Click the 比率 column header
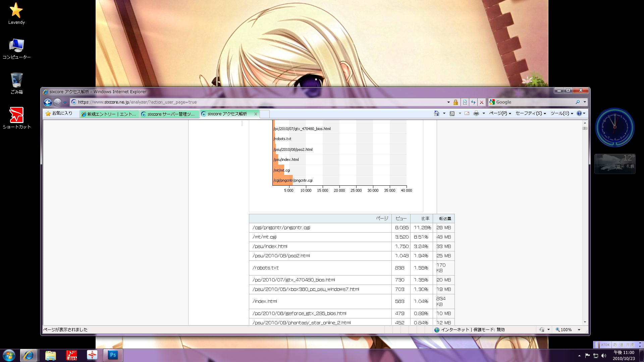The width and height of the screenshot is (644, 362). (422, 219)
